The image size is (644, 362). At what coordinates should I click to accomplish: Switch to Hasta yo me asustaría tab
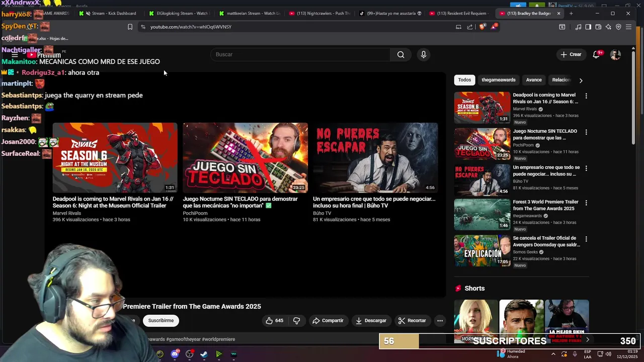[x=390, y=13]
